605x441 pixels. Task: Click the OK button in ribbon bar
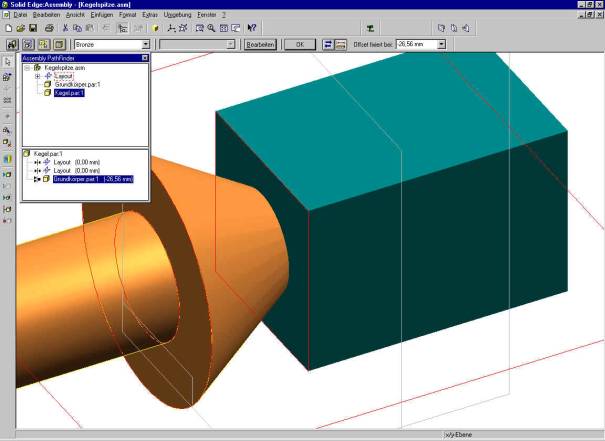tap(298, 45)
